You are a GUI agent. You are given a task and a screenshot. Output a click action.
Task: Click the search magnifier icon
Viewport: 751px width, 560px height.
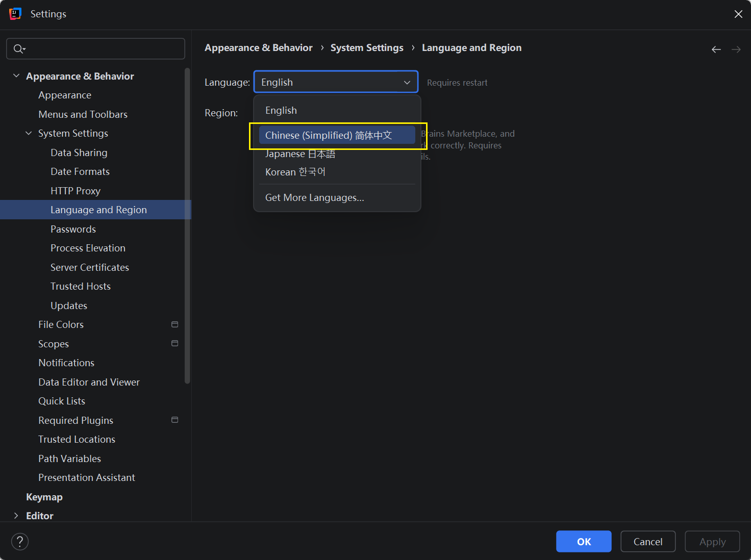(19, 49)
